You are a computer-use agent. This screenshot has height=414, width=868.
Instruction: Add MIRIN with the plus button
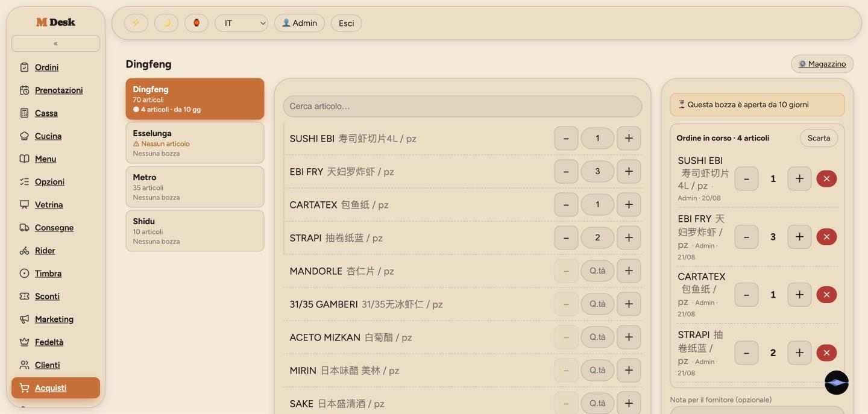click(629, 371)
